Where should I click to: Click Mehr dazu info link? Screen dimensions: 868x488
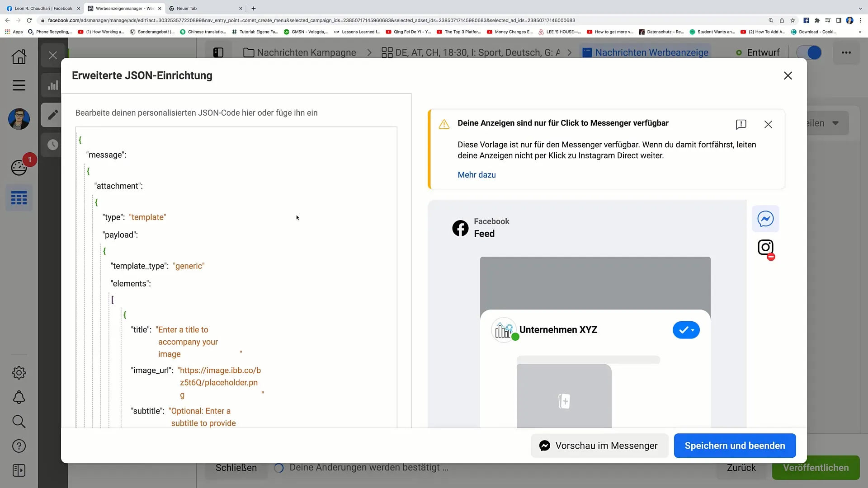click(x=477, y=174)
